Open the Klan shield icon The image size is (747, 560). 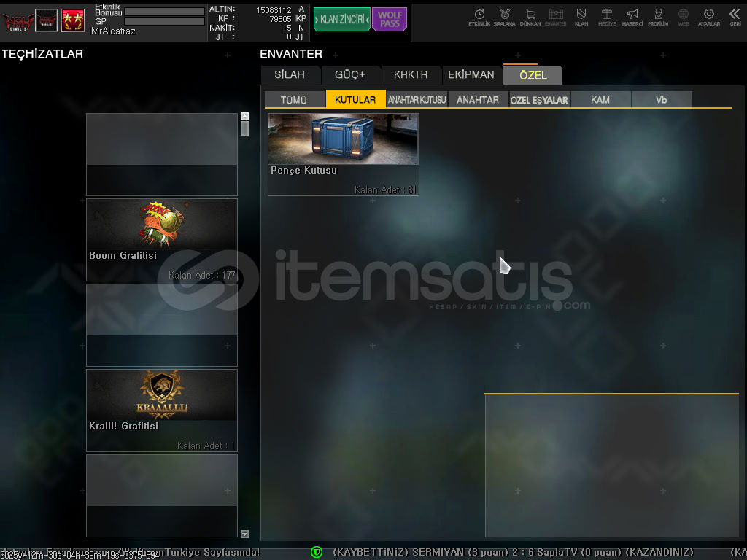(x=581, y=17)
